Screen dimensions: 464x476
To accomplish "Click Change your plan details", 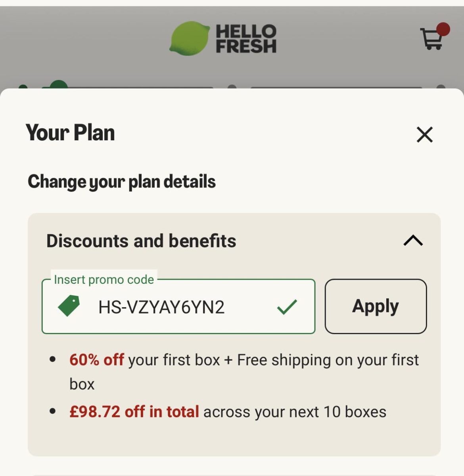I will [x=121, y=182].
